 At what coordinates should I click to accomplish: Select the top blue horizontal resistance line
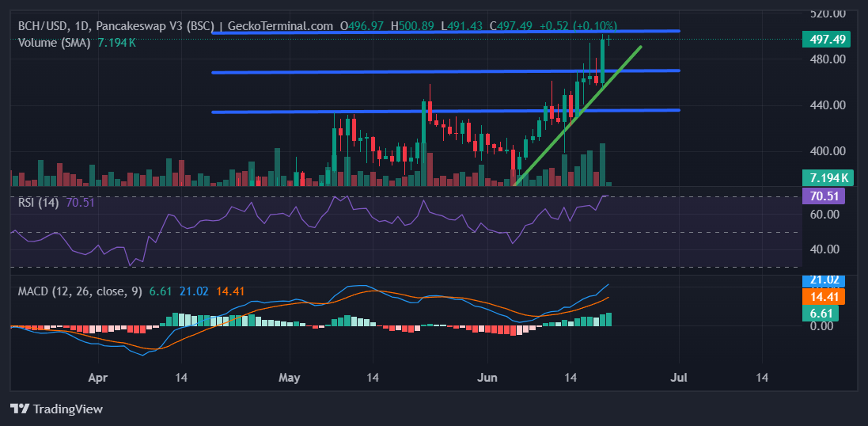point(445,32)
